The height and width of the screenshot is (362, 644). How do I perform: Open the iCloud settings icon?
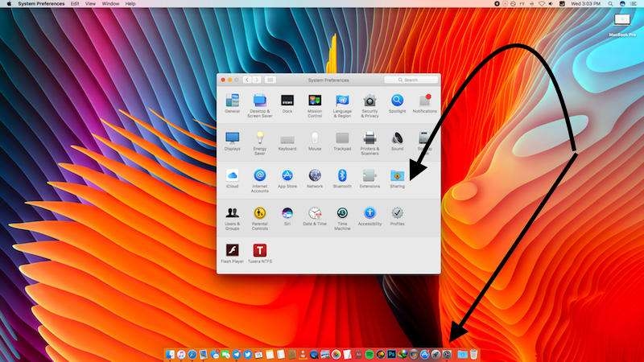pos(232,175)
